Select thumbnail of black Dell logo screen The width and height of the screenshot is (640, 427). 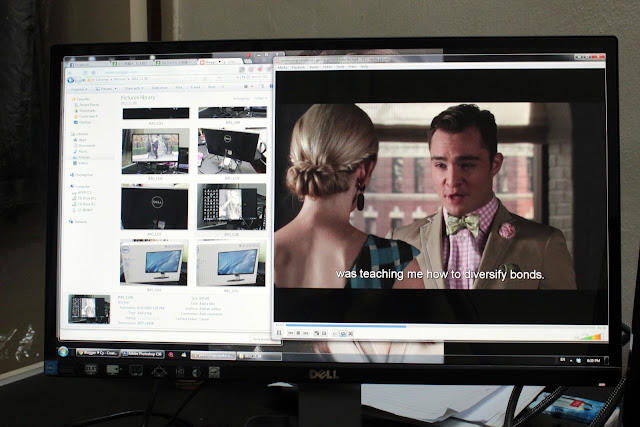coord(155,207)
